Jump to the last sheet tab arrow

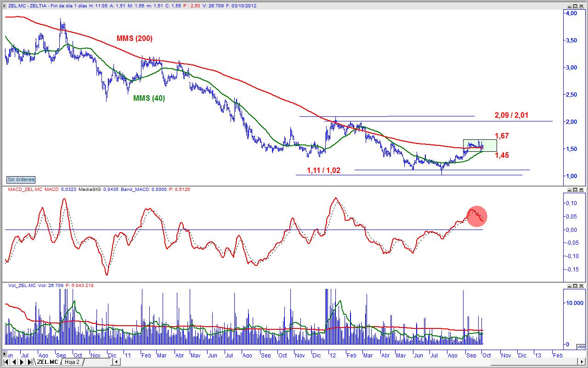29,362
